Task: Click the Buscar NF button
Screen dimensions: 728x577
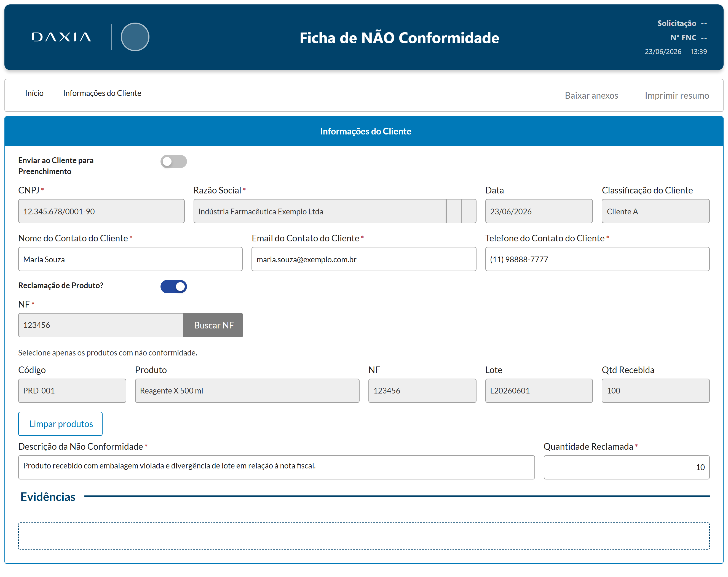Action: 213,325
